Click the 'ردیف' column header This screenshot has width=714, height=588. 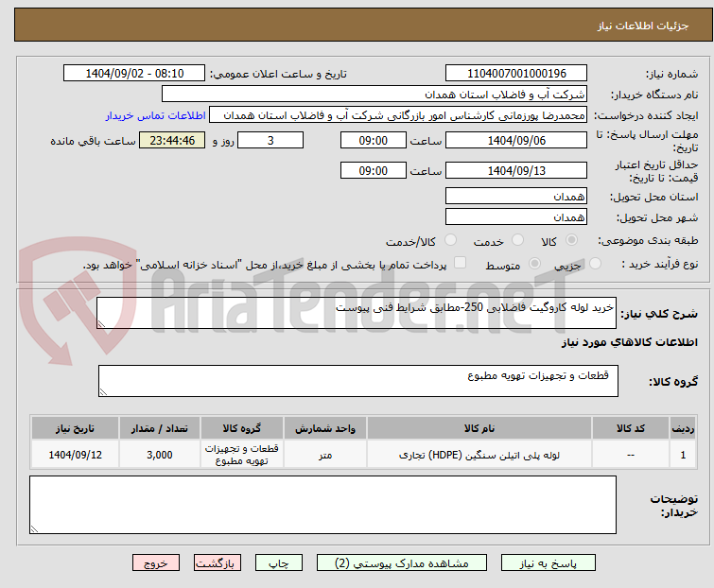click(683, 428)
